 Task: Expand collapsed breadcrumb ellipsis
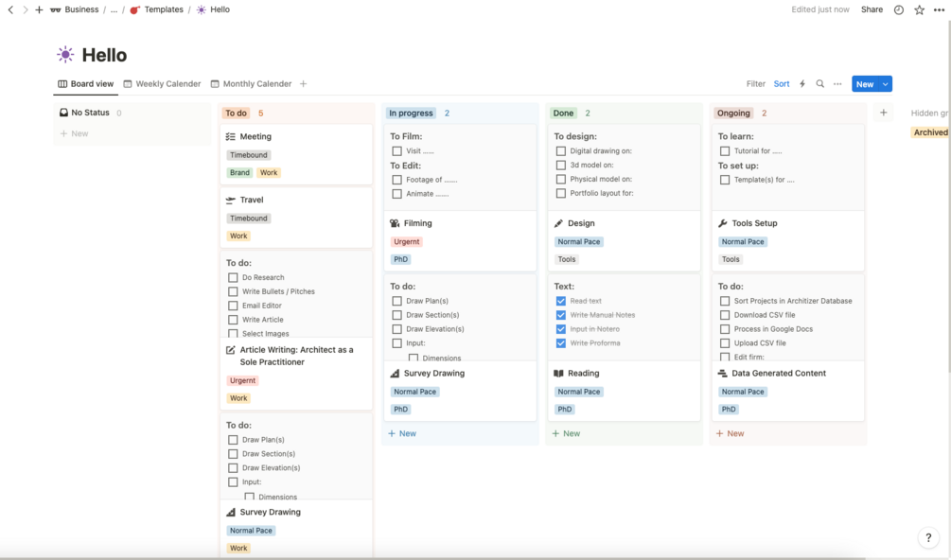(x=114, y=9)
